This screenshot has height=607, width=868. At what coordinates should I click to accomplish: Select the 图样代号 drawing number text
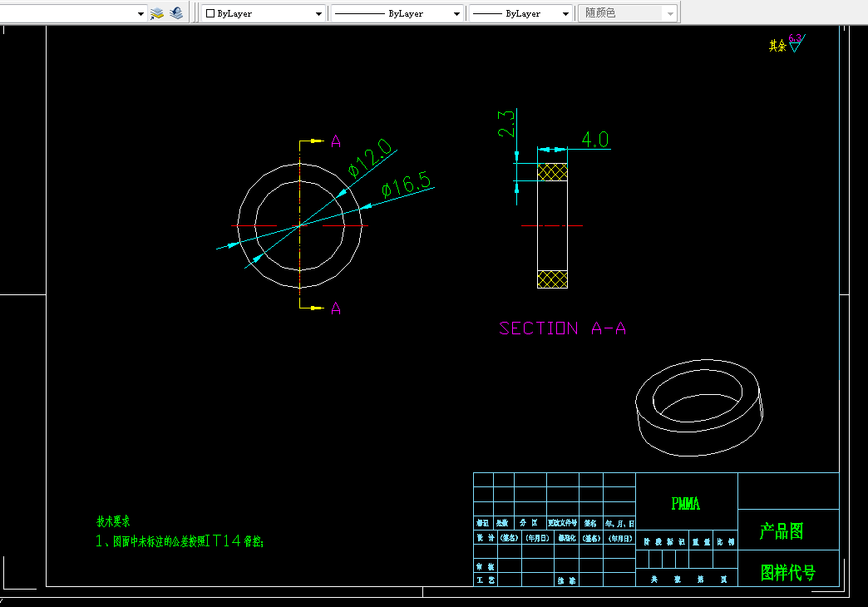click(787, 573)
